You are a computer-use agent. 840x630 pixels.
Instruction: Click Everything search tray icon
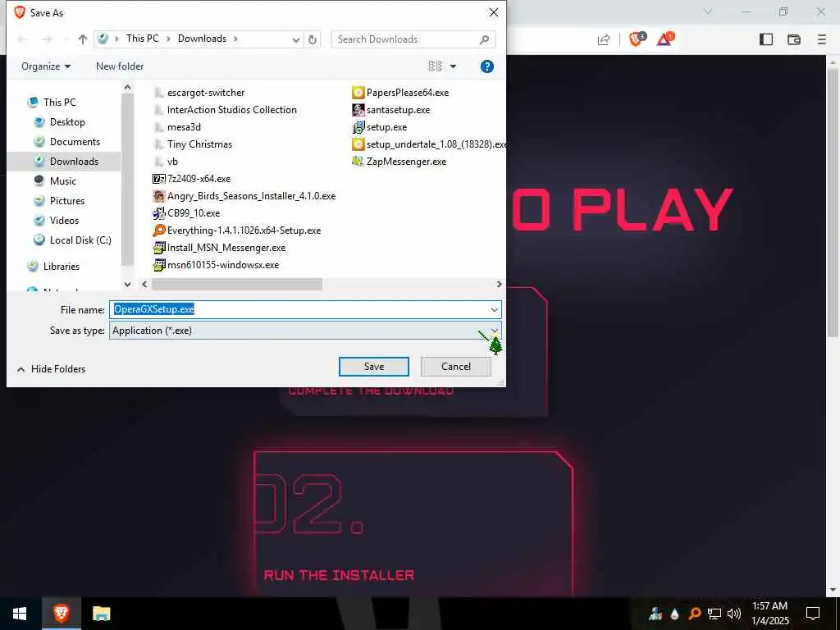click(x=695, y=614)
